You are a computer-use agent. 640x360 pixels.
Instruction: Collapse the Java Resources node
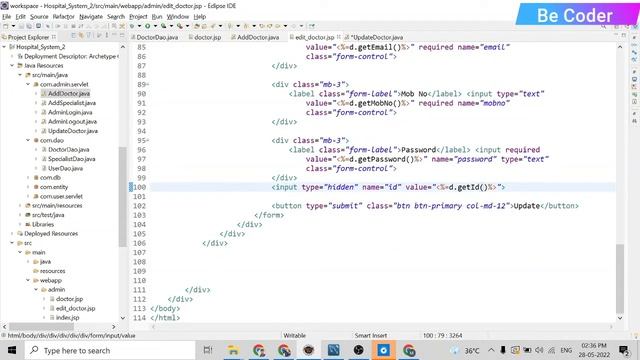(12, 66)
